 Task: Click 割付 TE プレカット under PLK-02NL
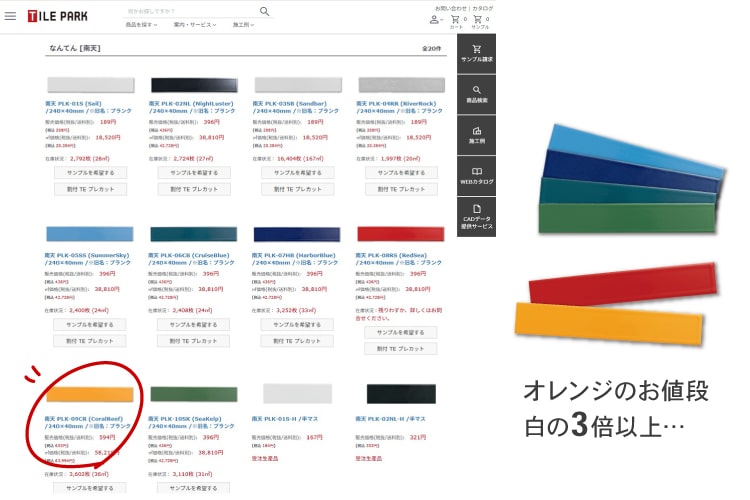[x=194, y=189]
